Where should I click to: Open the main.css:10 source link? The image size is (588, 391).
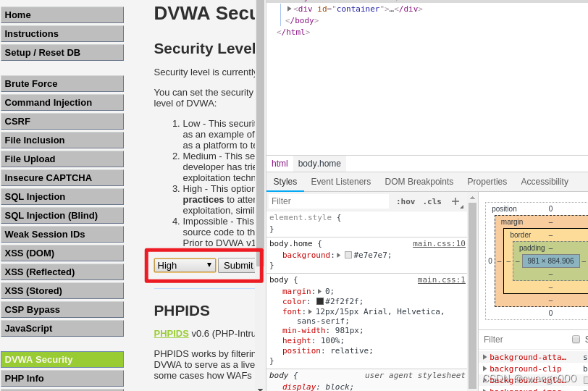(x=439, y=244)
